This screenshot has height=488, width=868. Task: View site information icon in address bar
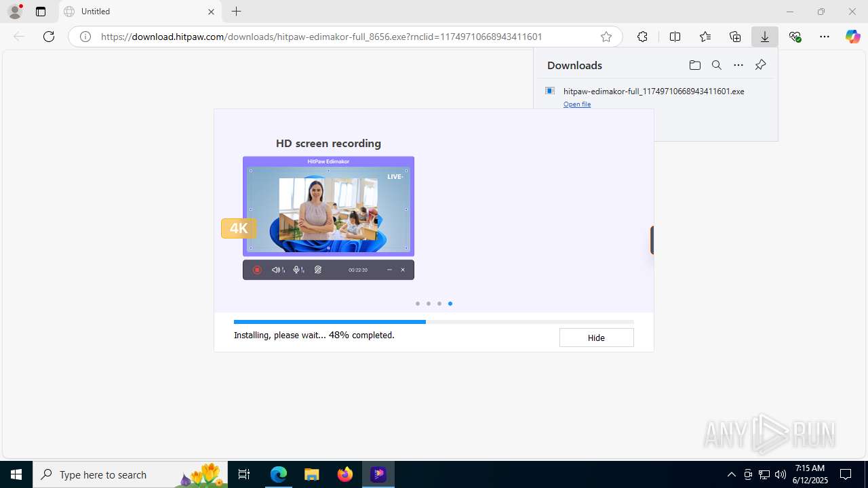coord(85,37)
